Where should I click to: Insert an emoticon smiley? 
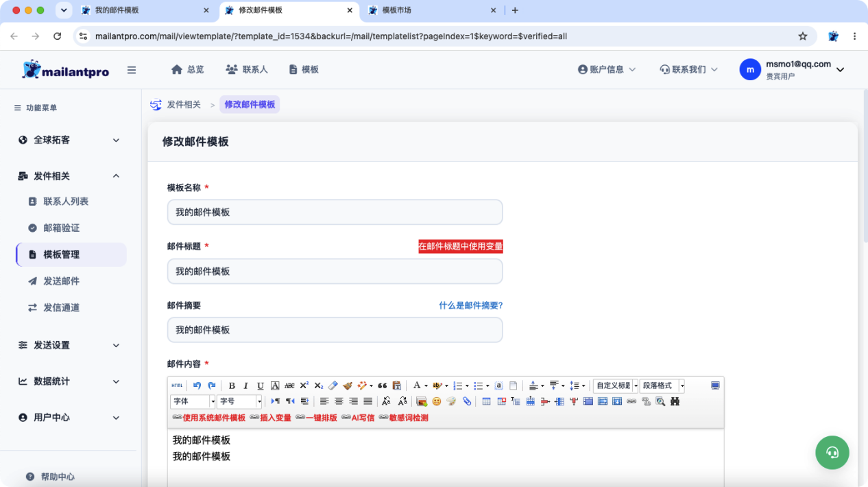tap(437, 401)
